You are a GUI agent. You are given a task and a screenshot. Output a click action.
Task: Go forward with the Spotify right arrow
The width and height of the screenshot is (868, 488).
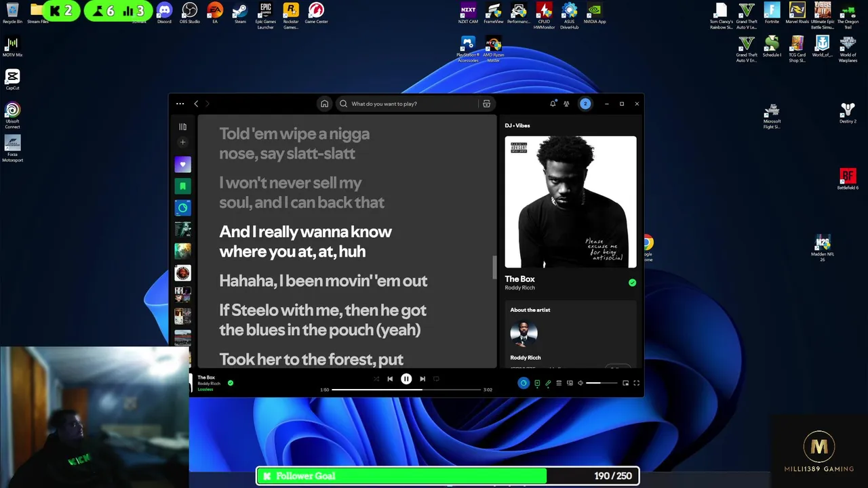(208, 104)
